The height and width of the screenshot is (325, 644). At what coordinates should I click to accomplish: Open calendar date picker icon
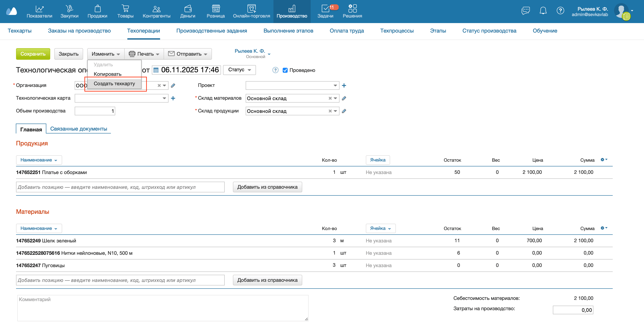156,70
